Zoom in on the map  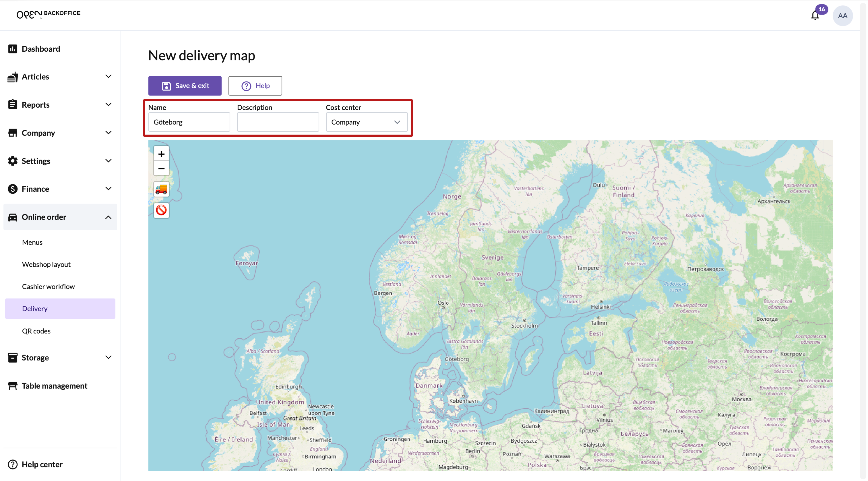pos(161,154)
